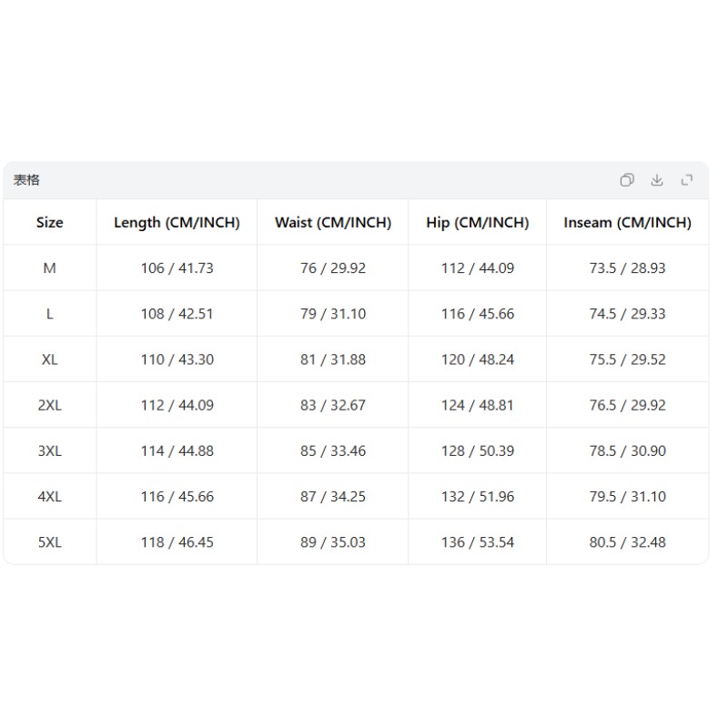
Task: Click the 80.5 / 32.48 inseam cell
Action: point(628,542)
